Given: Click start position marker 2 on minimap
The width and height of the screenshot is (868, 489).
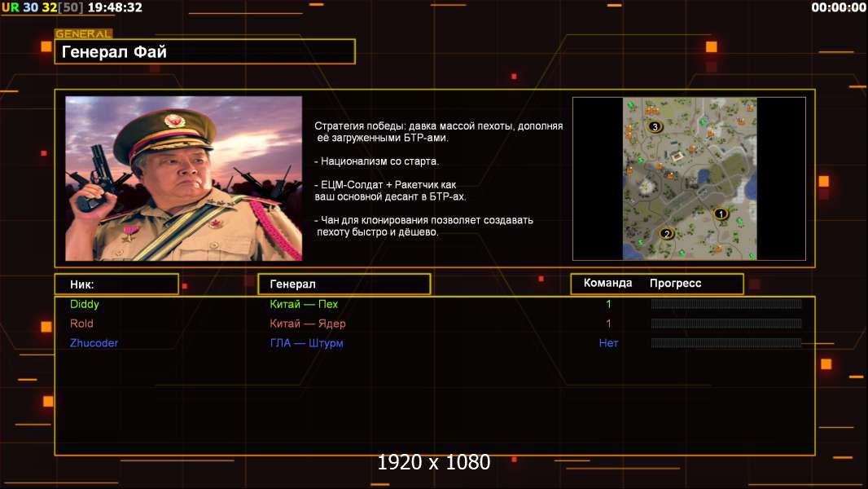Looking at the screenshot, I should 667,234.
